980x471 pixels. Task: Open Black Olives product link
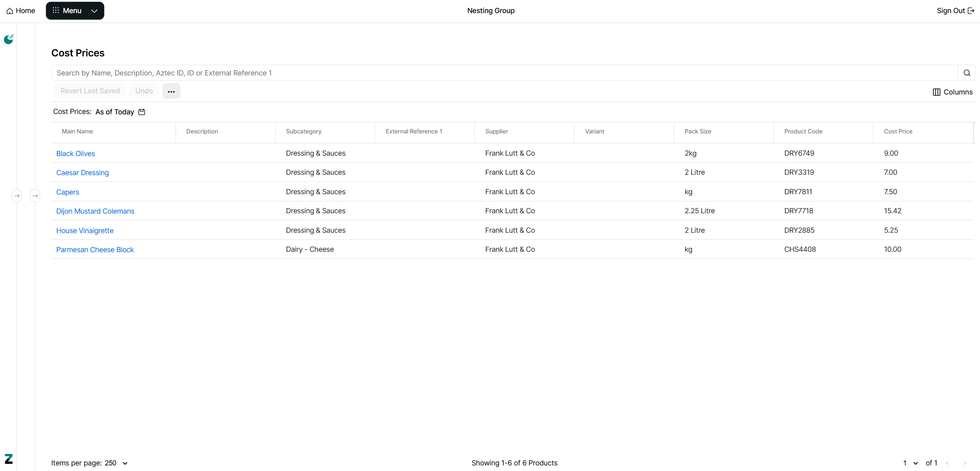75,154
